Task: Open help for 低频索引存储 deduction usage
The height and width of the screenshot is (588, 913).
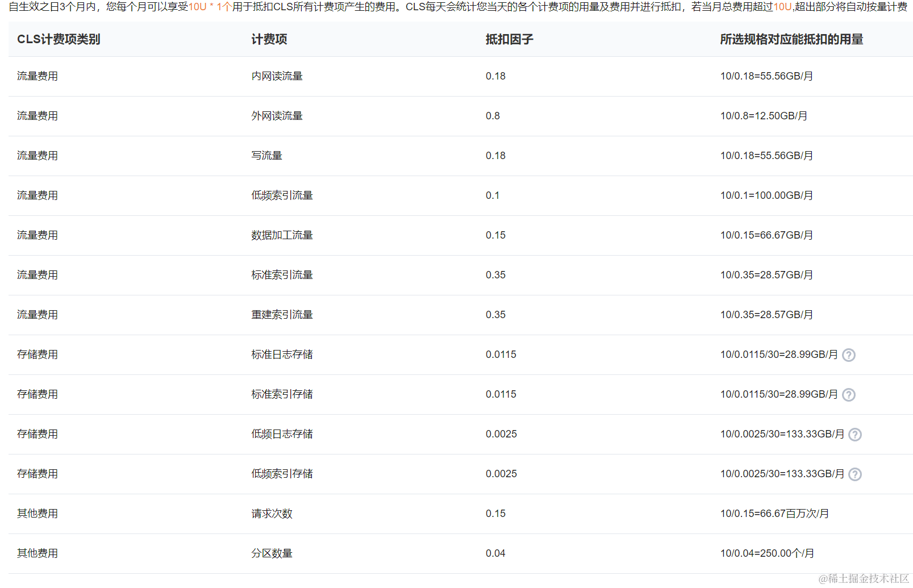Action: pyautogui.click(x=855, y=474)
